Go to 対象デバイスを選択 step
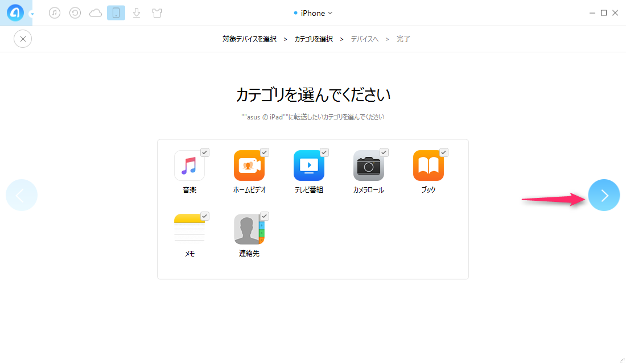 coord(249,39)
